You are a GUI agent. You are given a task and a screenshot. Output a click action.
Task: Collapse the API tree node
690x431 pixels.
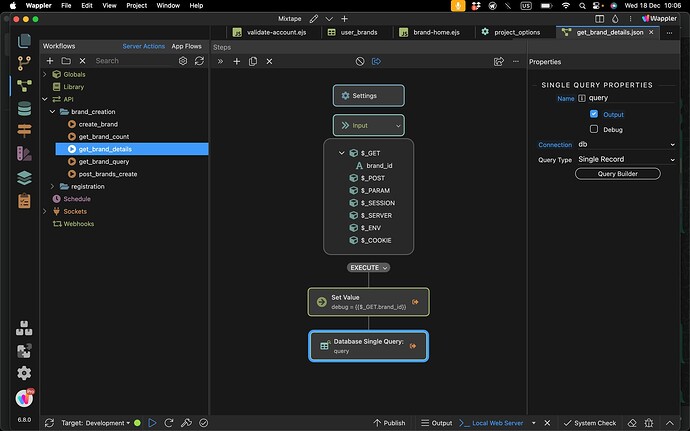tap(45, 99)
